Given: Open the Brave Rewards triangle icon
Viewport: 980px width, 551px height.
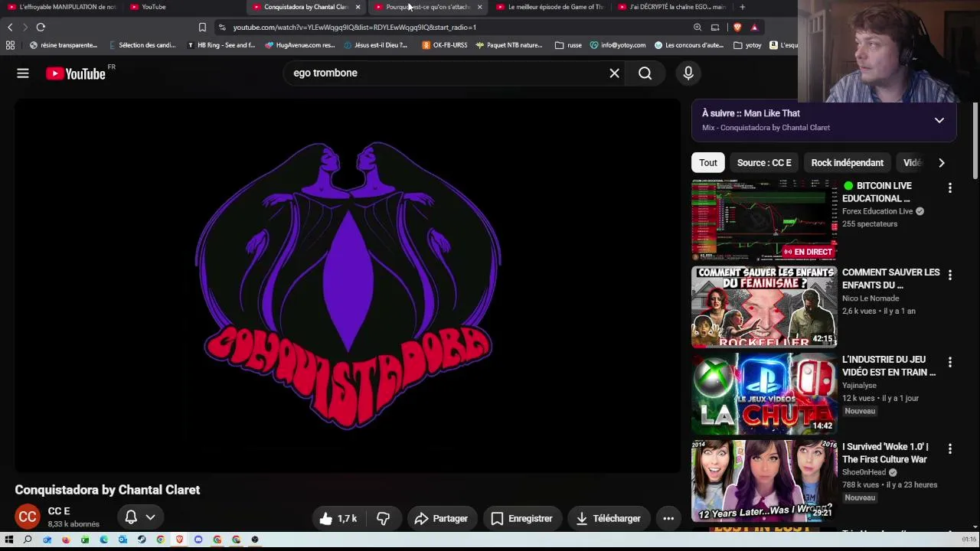Looking at the screenshot, I should [754, 28].
